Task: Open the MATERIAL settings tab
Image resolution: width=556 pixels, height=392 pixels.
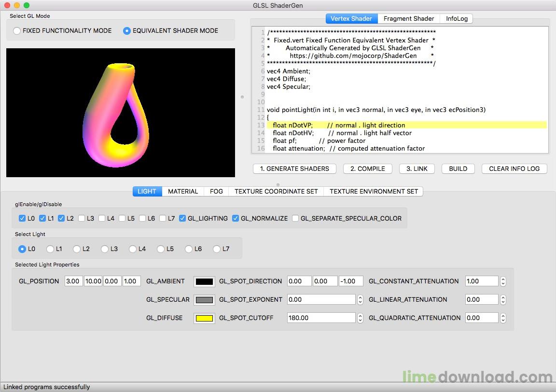Action: pos(183,192)
